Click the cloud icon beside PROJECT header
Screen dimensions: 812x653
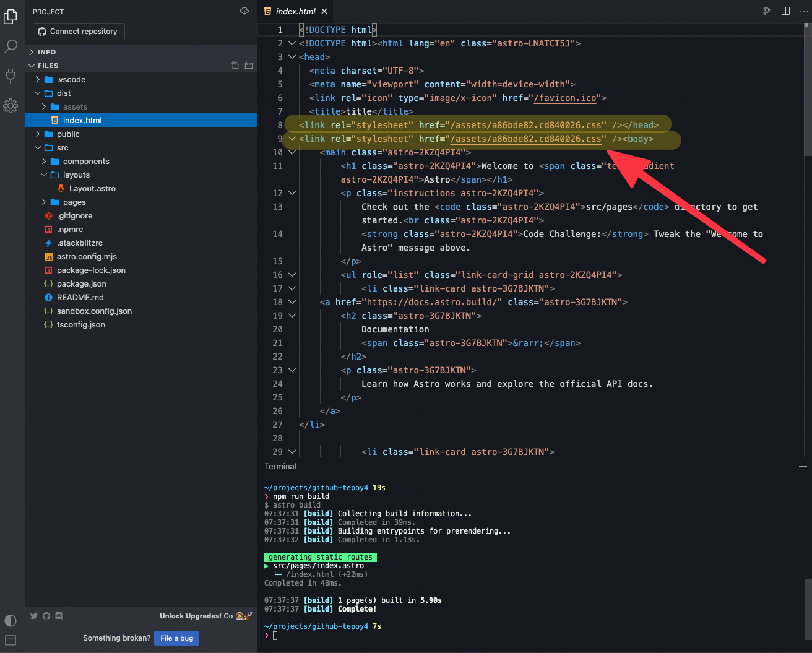pos(244,11)
